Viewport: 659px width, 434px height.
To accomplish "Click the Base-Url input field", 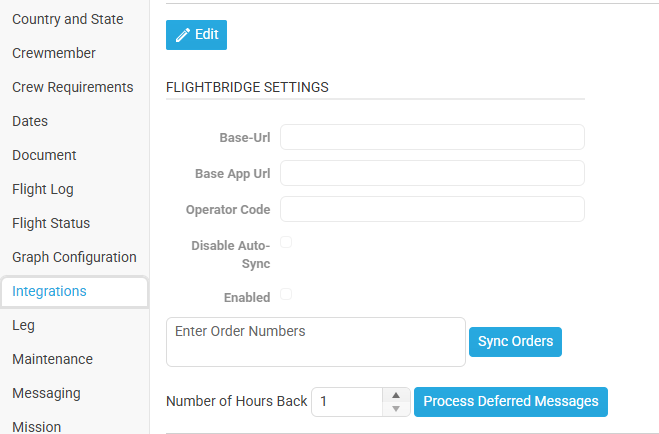I will [x=432, y=137].
